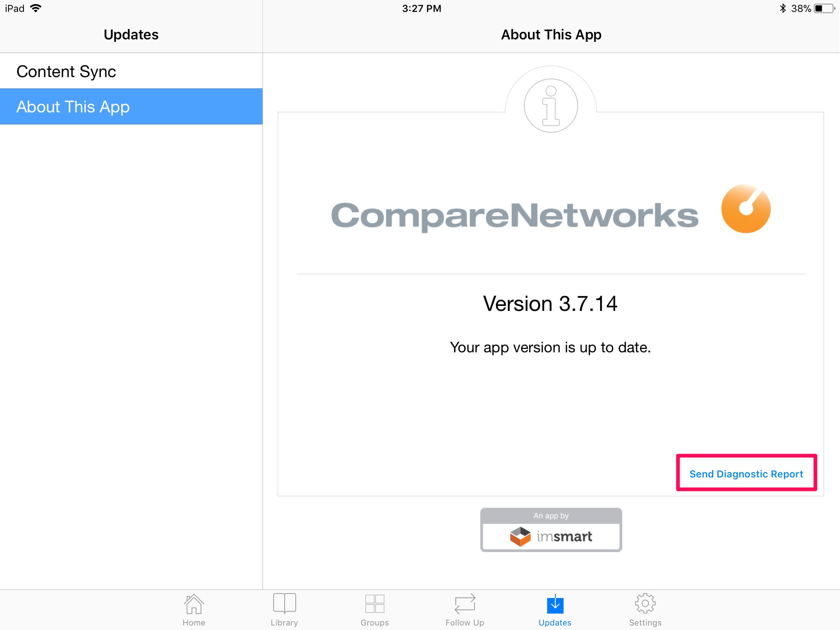Tap the 3:27 PM clock

pos(422,8)
